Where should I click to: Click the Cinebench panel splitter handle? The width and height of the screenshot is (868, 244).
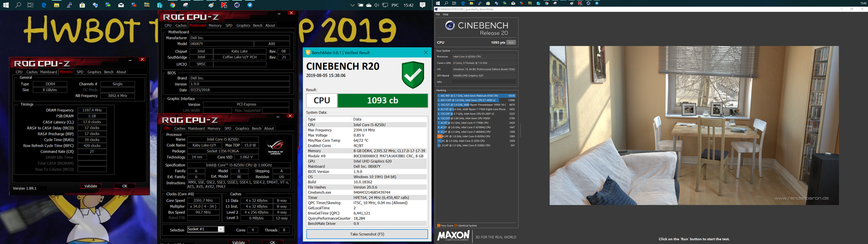coord(520,130)
